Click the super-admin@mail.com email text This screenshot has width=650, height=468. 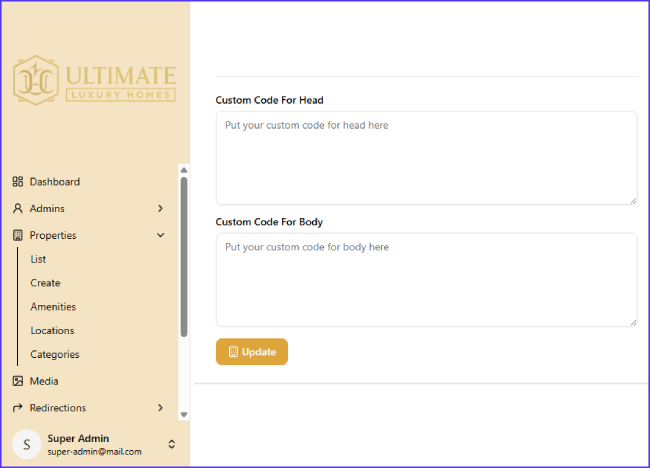point(95,452)
